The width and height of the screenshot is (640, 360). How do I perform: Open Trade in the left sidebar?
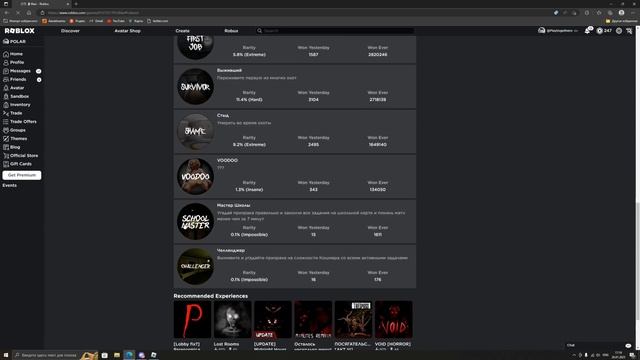[13, 113]
